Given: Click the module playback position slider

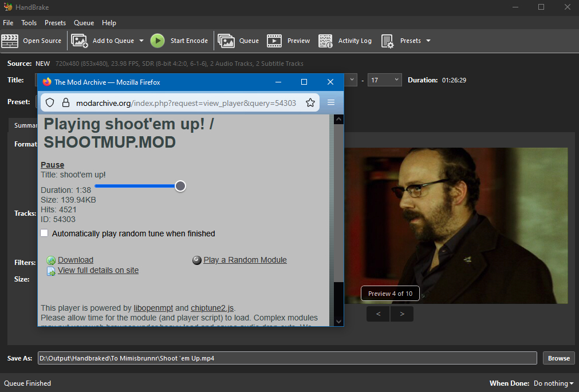Looking at the screenshot, I should point(137,186).
